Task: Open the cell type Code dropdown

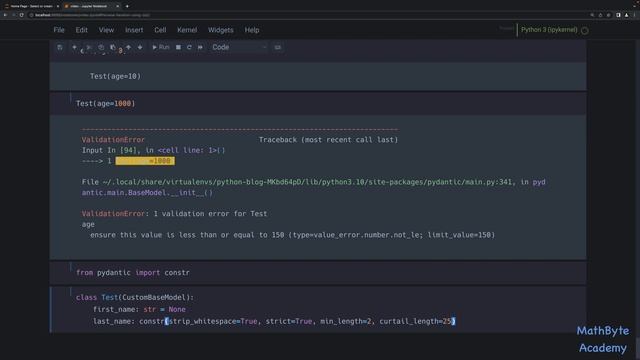Action: click(239, 47)
